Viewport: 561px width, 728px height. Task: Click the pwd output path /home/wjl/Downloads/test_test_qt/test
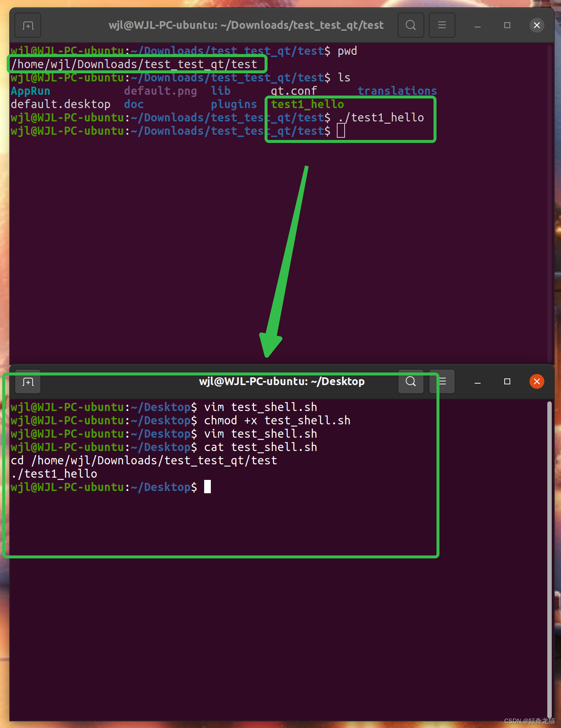(x=134, y=64)
